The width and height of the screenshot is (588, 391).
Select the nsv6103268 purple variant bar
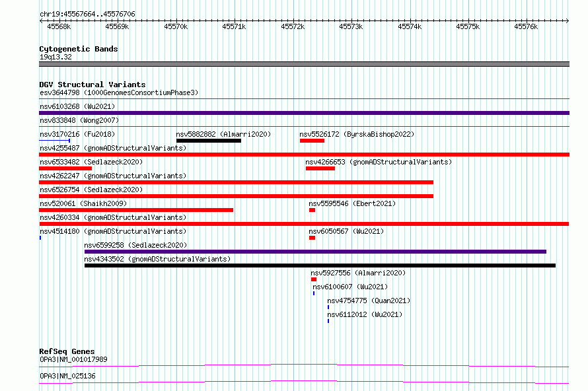coord(304,113)
